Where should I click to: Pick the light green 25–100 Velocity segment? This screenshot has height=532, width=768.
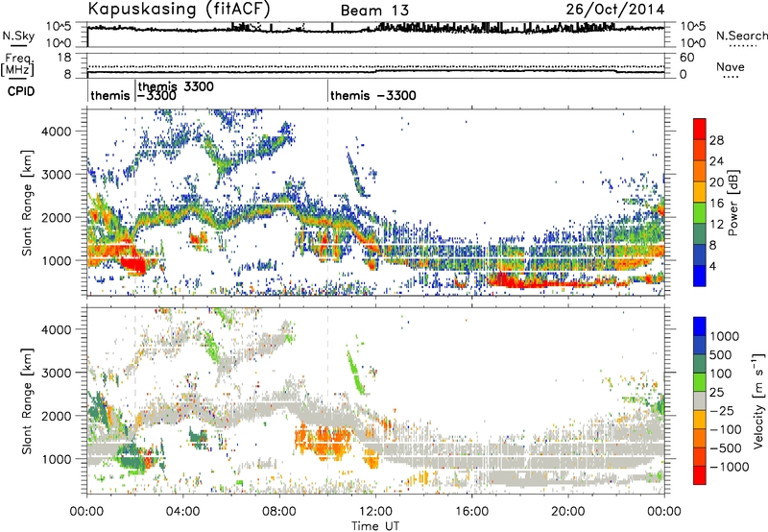[700, 382]
